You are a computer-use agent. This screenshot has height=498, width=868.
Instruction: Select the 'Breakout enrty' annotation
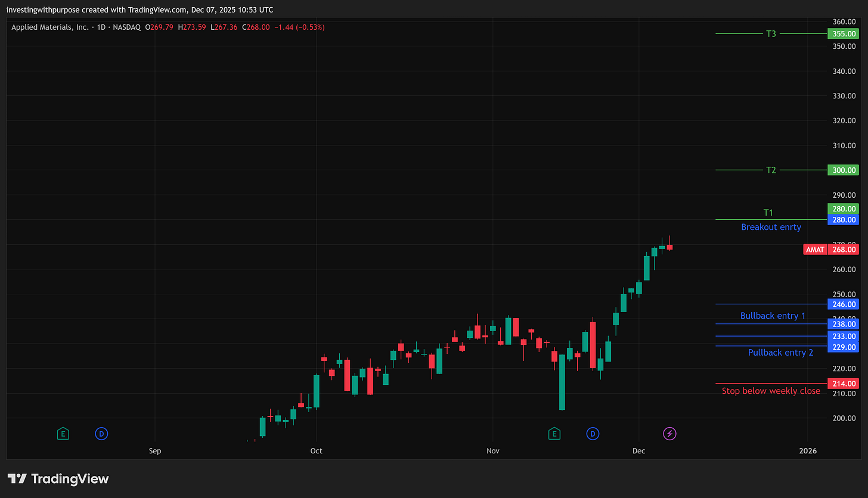point(771,227)
